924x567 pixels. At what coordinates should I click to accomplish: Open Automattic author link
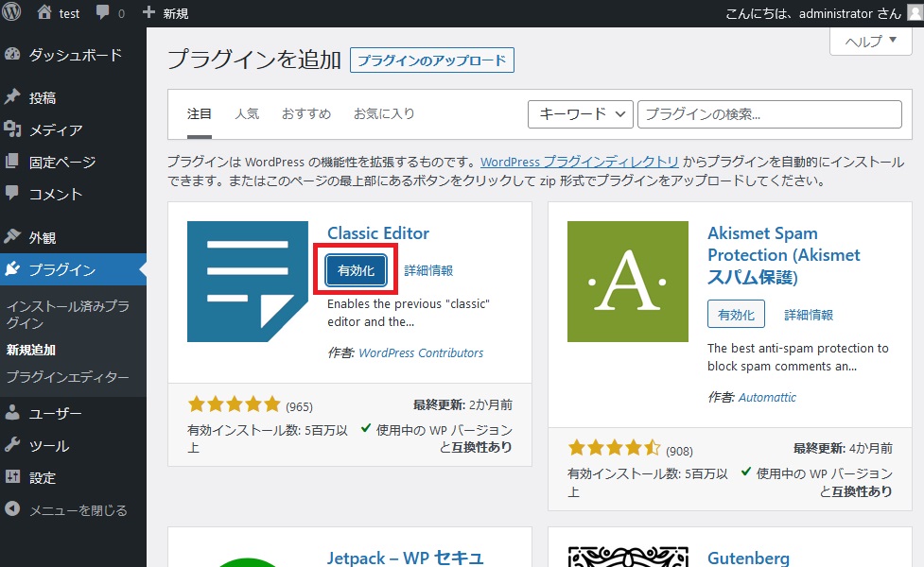click(x=767, y=397)
